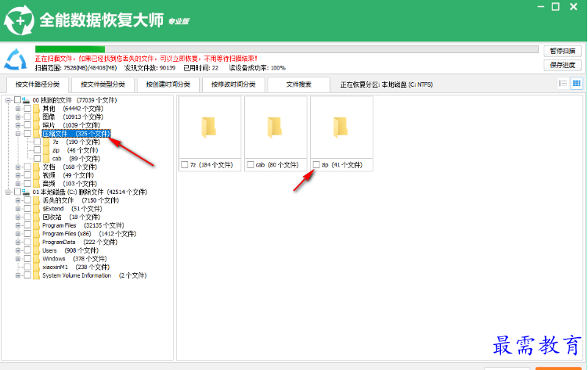The width and height of the screenshot is (588, 370).
Task: Click folder icon beside 图像 in tree
Action: click(x=36, y=117)
